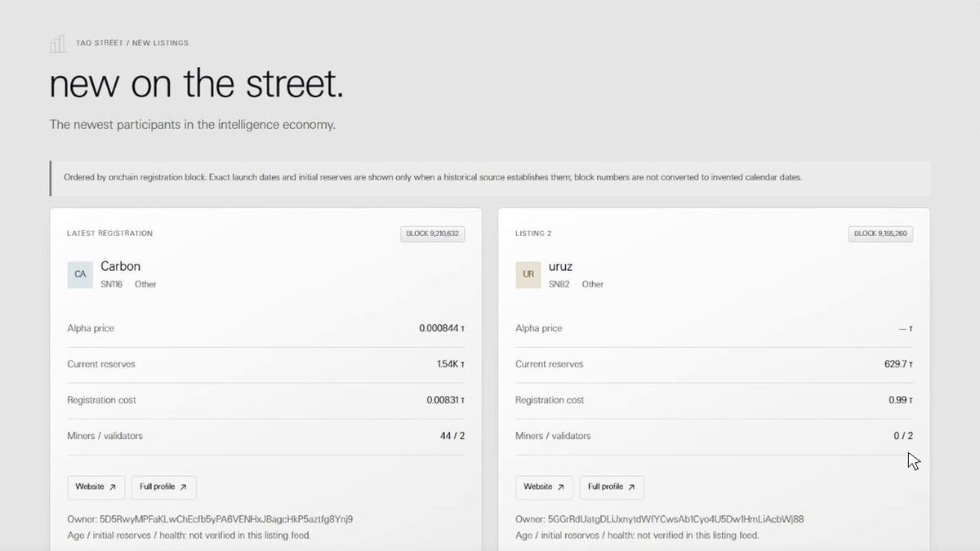Click the SN116 Other subtitle under Carbon

[128, 284]
